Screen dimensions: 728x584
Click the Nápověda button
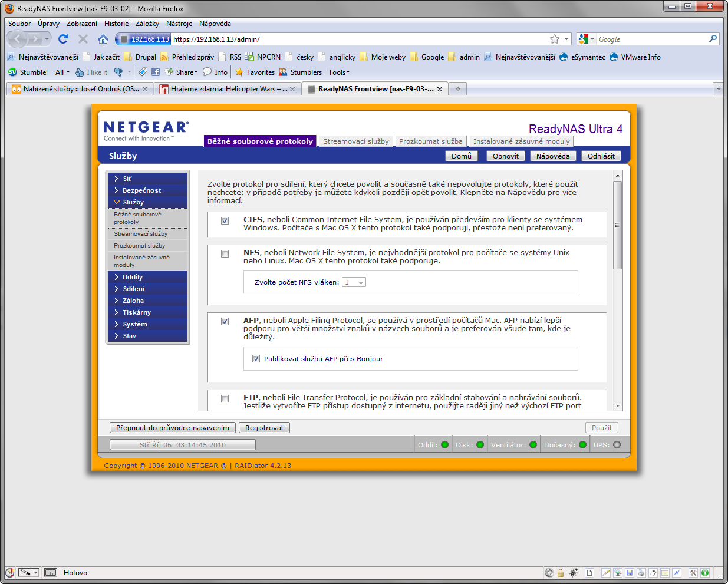[x=553, y=156]
